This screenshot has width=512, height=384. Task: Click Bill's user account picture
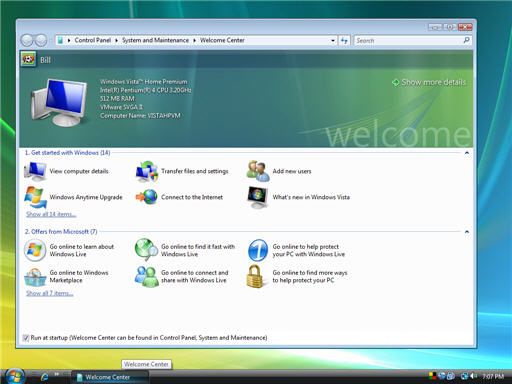28,60
